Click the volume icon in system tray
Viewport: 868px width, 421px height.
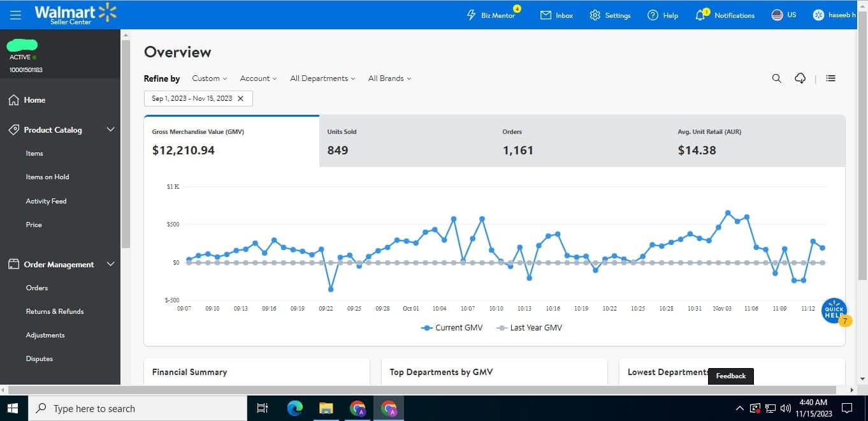click(785, 408)
